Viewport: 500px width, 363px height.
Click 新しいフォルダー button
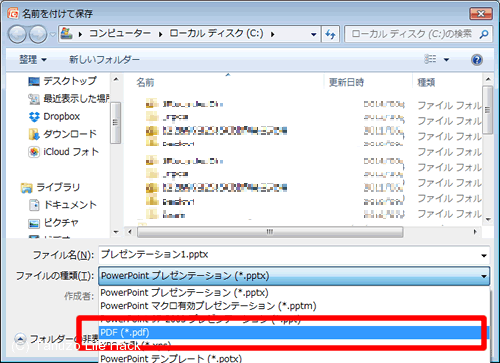coord(104,60)
